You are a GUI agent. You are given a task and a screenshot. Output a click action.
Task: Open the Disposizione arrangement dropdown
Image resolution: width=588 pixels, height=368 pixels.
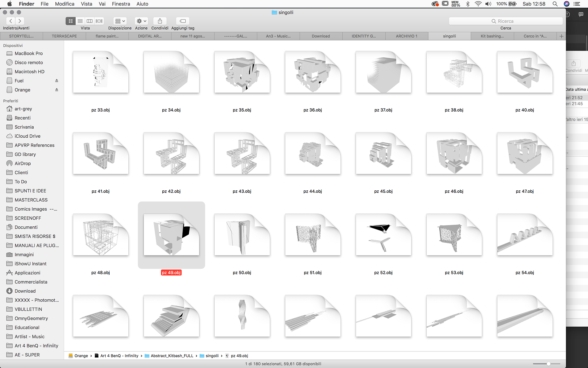point(120,21)
